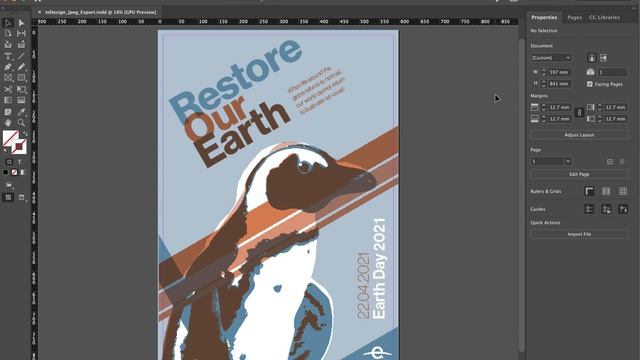
Task: Activate the Eyedropper tool
Action: pyautogui.click(x=21, y=111)
